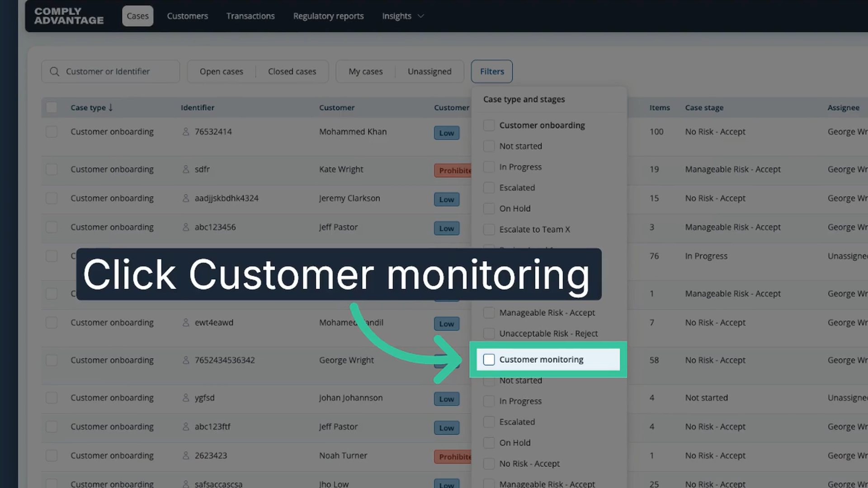Tick Unacceptable Risk - Reject checkbox

pos(489,333)
